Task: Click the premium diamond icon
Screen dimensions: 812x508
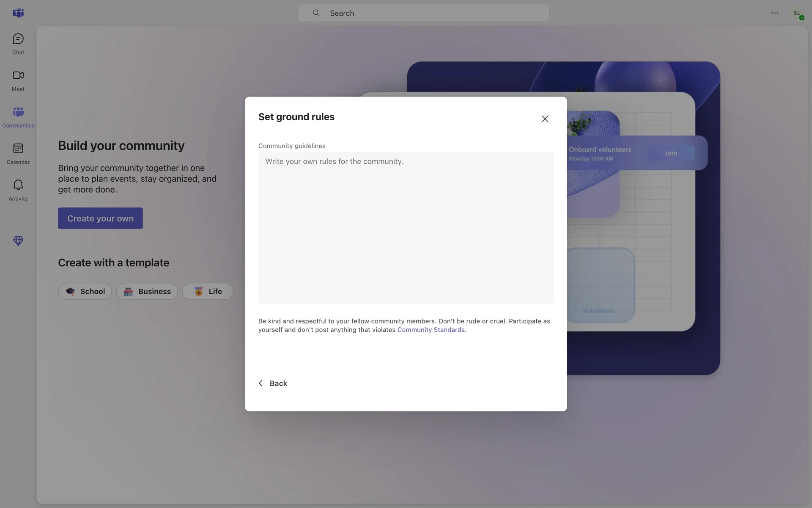Action: click(18, 241)
